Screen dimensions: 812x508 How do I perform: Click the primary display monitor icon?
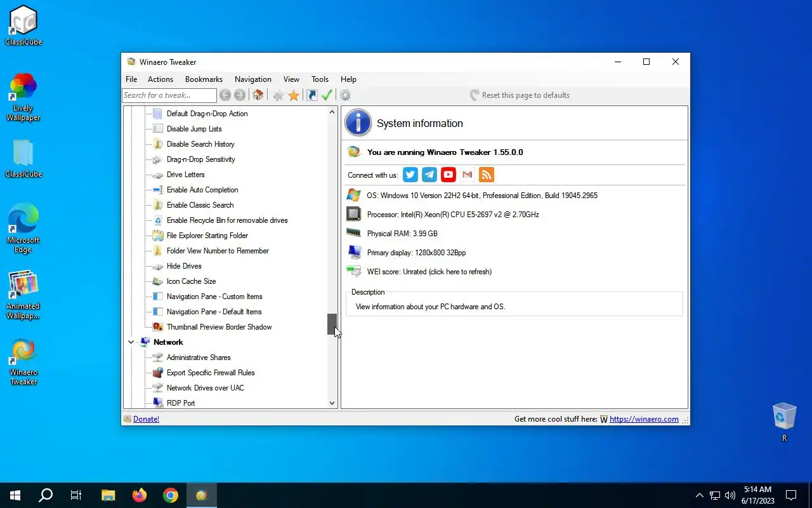coord(354,253)
